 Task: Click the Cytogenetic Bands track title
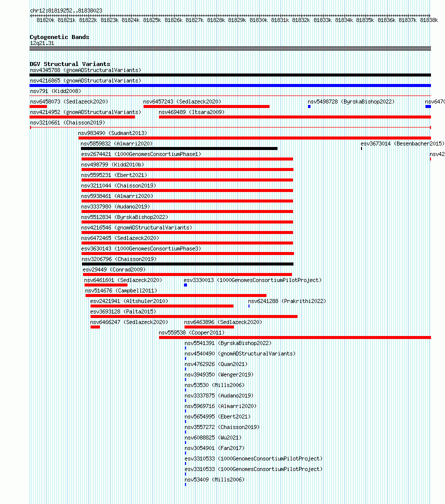[x=59, y=37]
